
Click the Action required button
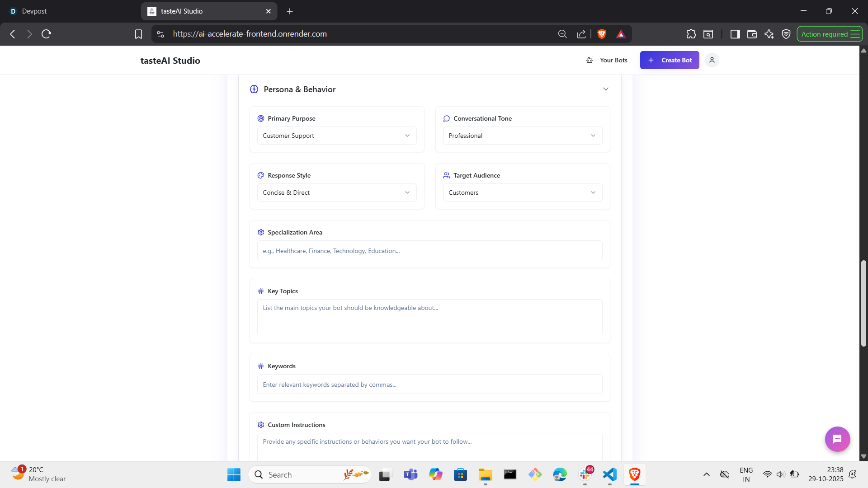point(829,34)
